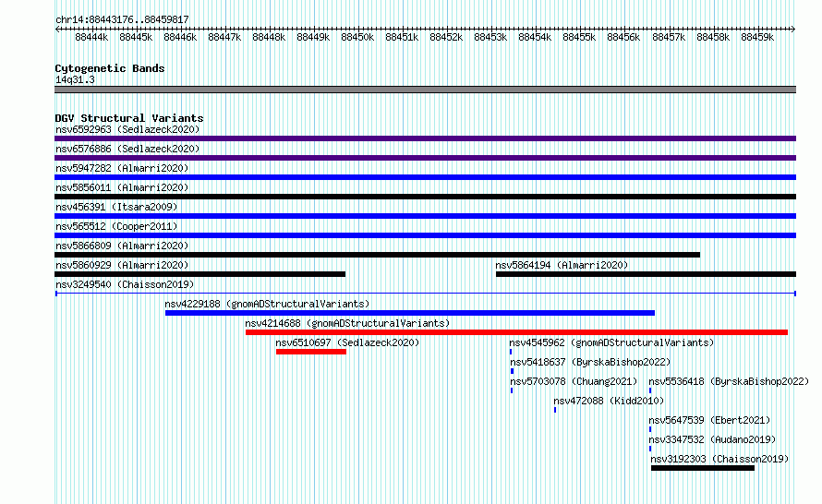Open nsv4229188 (gnomADStructuralVariants) label
Screen dimensions: 822x504
point(267,304)
